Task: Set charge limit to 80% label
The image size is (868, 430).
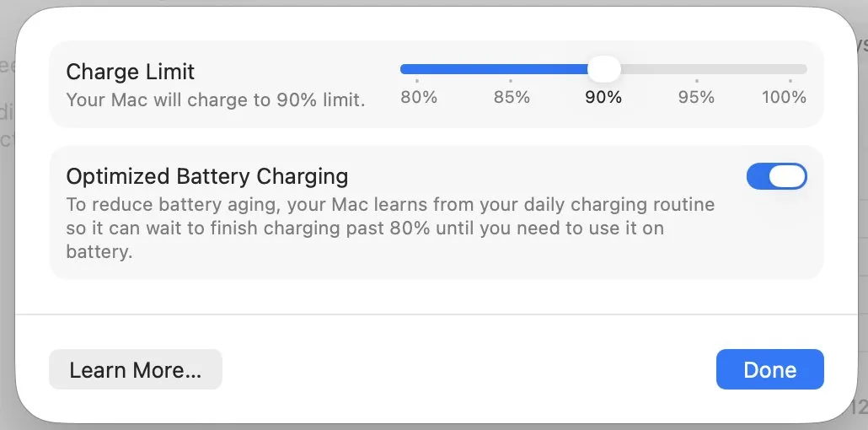Action: pos(419,97)
